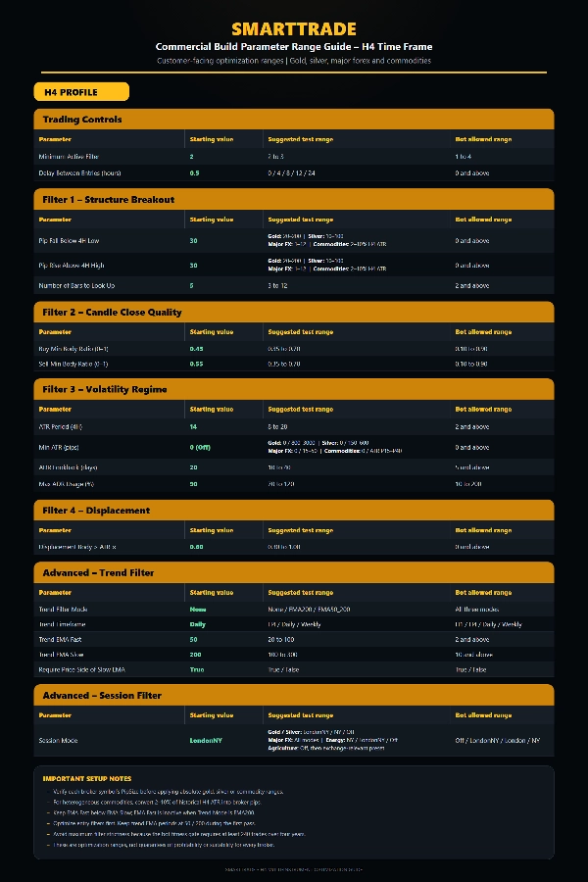Viewport: 588px width, 882px height.
Task: Click the H4 PROFILE yellow badge
Action: [x=81, y=92]
